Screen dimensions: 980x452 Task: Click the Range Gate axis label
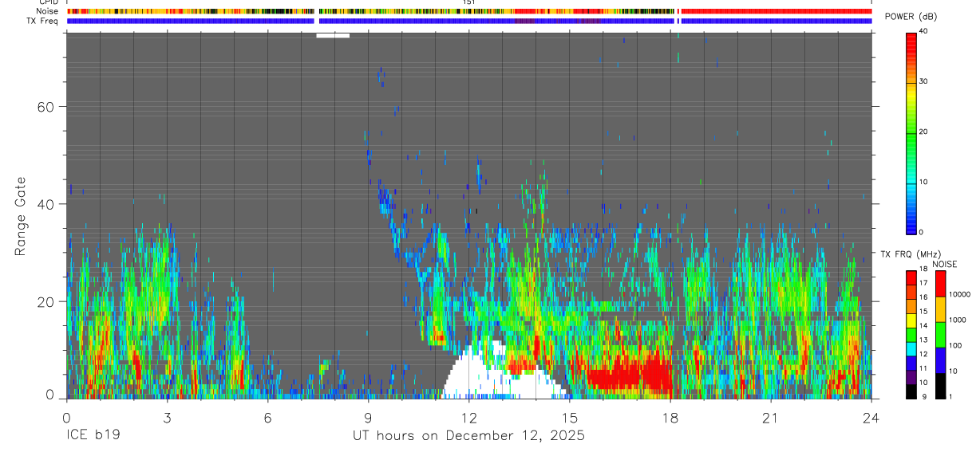click(x=21, y=216)
